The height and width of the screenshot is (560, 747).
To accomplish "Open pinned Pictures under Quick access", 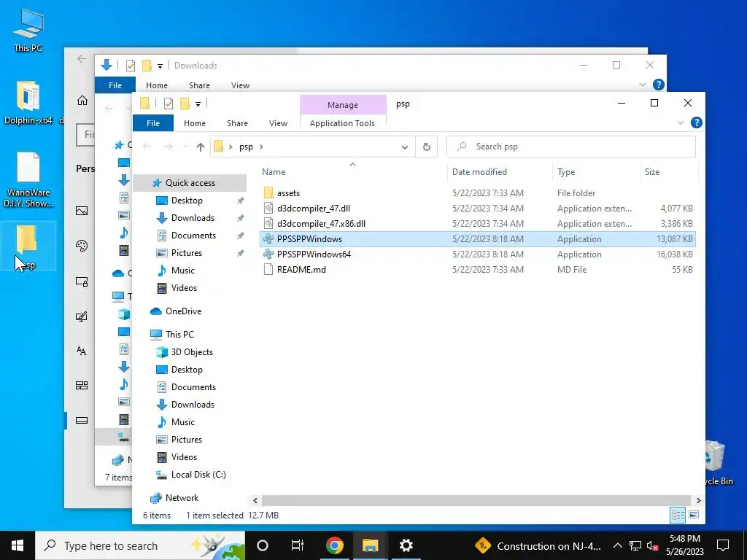I will [186, 253].
